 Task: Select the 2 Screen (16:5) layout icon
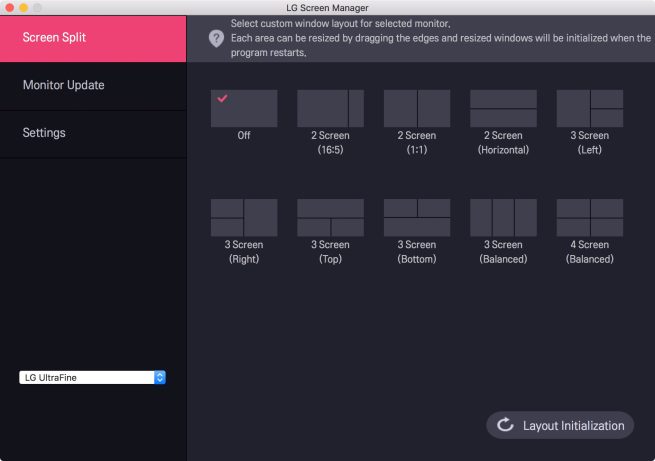pyautogui.click(x=330, y=108)
